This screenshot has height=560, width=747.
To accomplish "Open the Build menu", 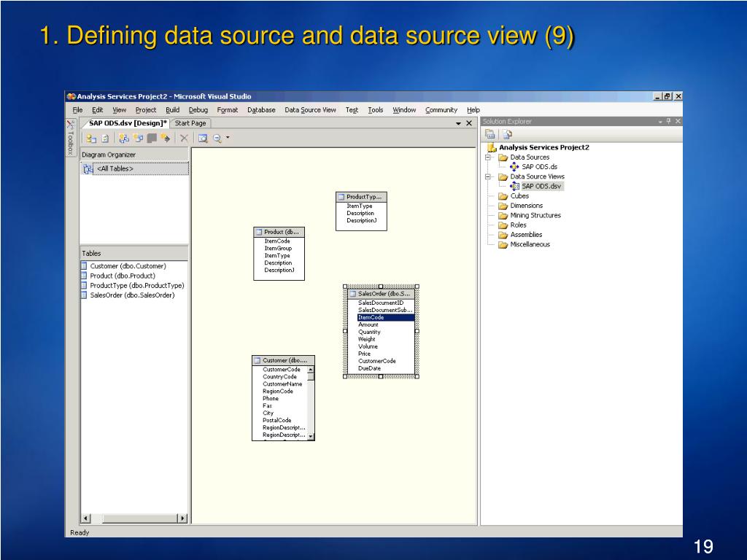I will coord(172,110).
